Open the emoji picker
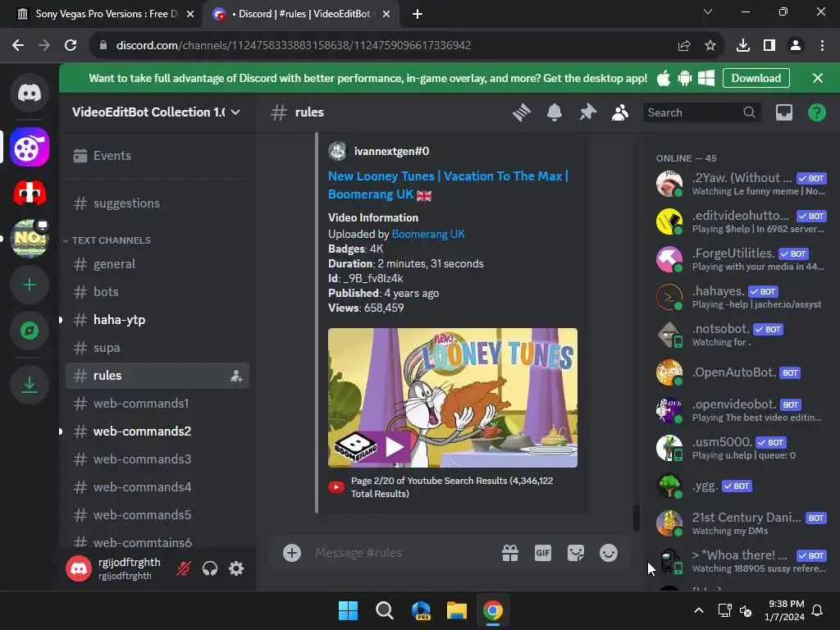Viewport: 840px width, 630px height. point(609,553)
